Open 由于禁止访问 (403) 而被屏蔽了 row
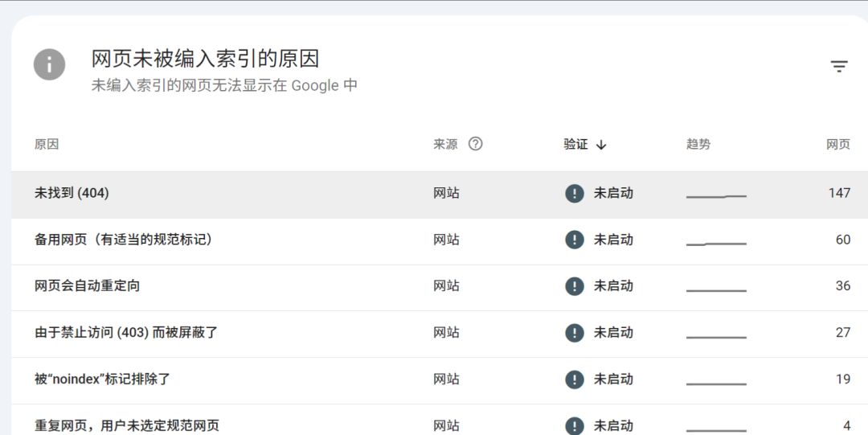This screenshot has height=435, width=868. pyautogui.click(x=440, y=334)
